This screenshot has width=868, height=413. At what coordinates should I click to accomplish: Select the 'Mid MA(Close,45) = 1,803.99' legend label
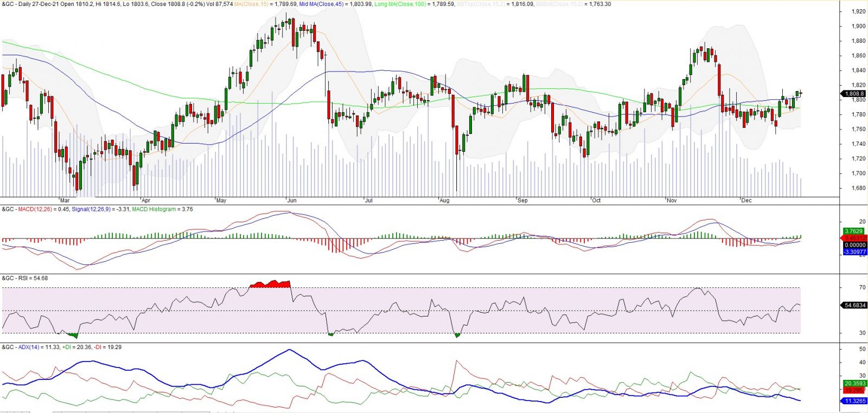coord(335,4)
